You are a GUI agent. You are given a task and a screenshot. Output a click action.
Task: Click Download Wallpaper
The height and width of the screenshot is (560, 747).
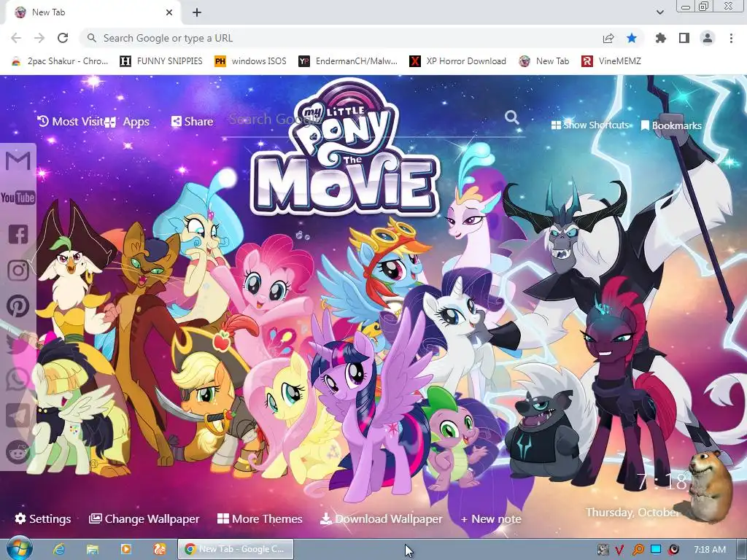tap(382, 518)
